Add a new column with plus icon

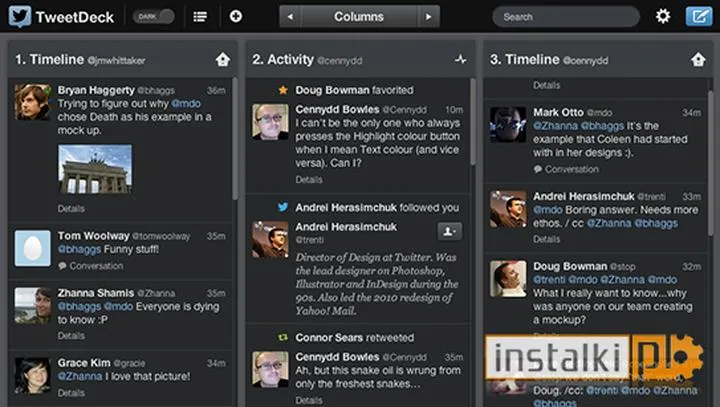(x=236, y=17)
